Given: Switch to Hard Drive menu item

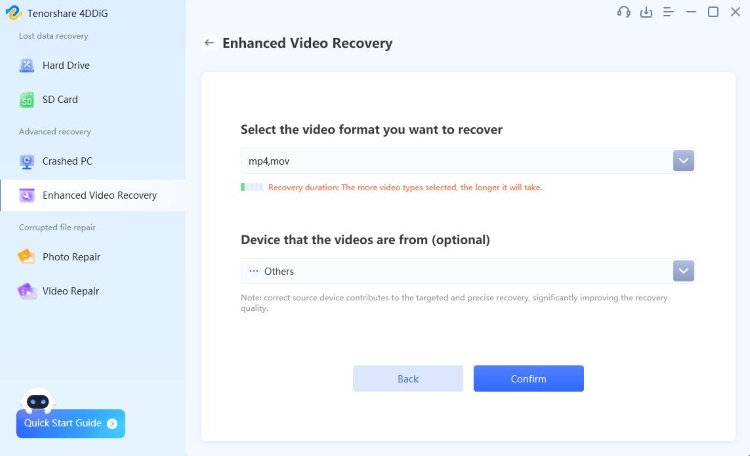Looking at the screenshot, I should tap(93, 66).
